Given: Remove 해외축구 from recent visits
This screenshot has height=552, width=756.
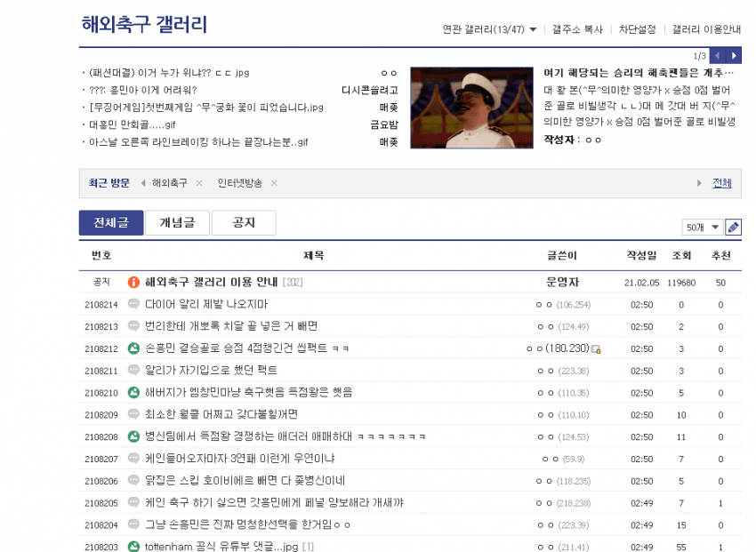Looking at the screenshot, I should point(199,183).
